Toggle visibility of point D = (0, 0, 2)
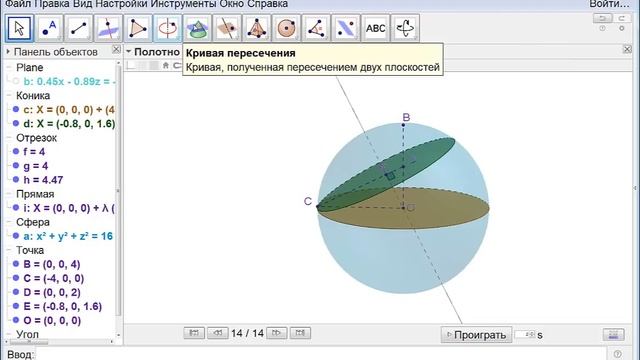This screenshot has height=360, width=640. point(16,292)
